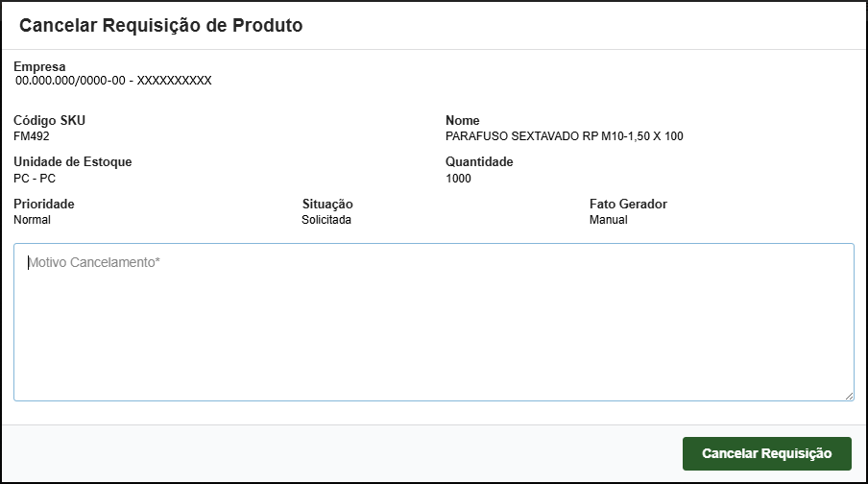Click the Quantidade label
The height and width of the screenshot is (484, 868).
[x=479, y=162]
